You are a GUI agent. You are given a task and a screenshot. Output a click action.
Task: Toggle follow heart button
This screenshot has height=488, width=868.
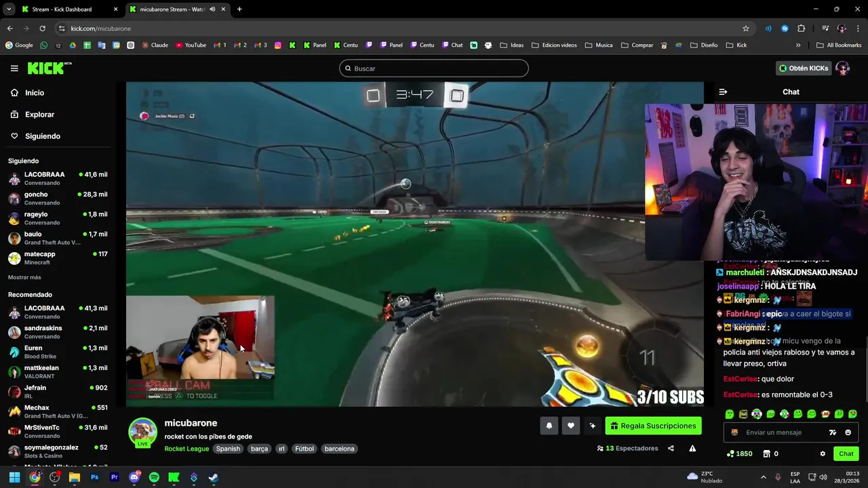[571, 426]
